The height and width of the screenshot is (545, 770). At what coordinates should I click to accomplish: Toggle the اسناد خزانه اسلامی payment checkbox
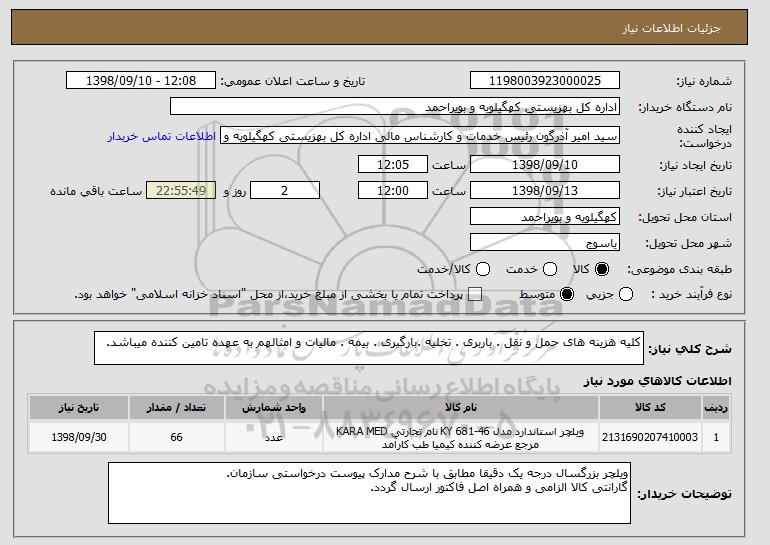[x=475, y=294]
